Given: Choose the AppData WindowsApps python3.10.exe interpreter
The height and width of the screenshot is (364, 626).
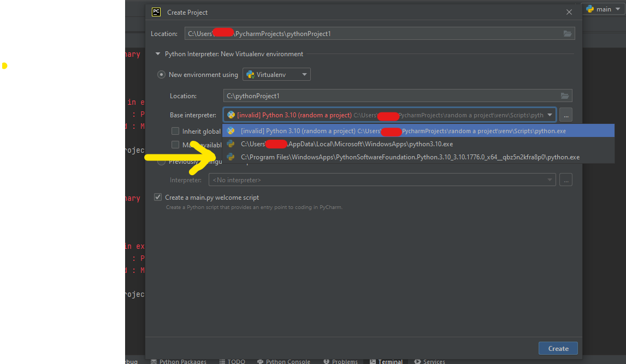Looking at the screenshot, I should 418,144.
